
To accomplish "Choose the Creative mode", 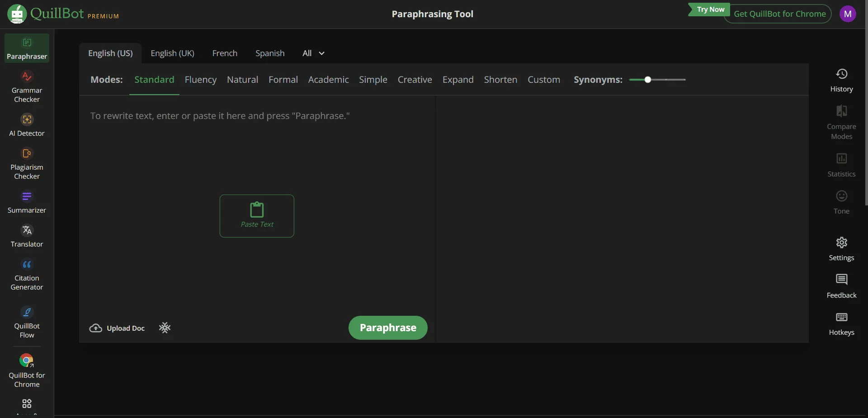I will 415,80.
